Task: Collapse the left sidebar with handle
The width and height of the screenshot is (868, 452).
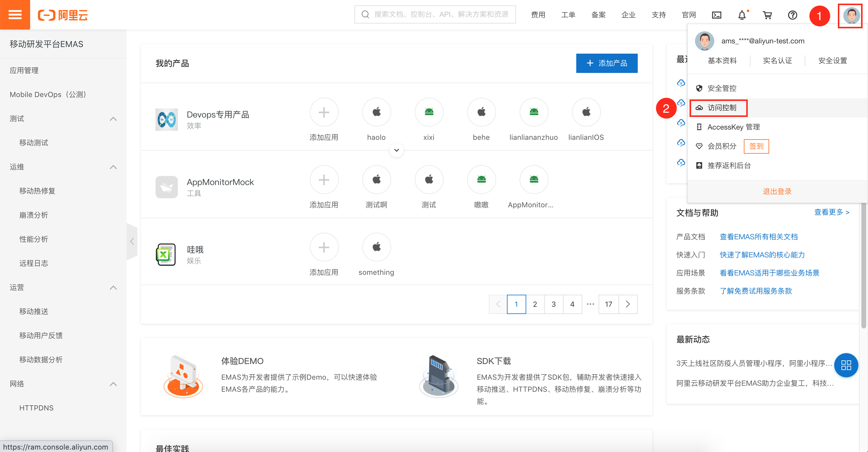Action: pos(132,241)
